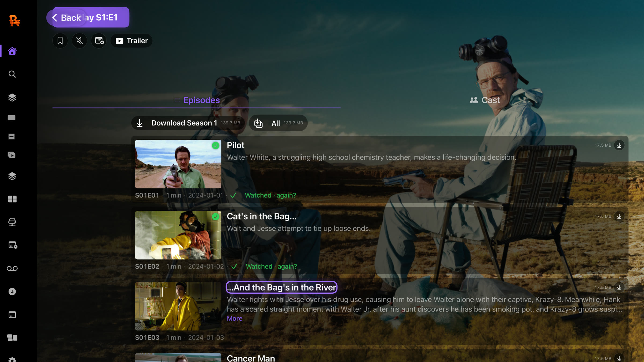Viewport: 644px width, 362px height.
Task: Go Back using the chevron button
Action: pos(66,18)
